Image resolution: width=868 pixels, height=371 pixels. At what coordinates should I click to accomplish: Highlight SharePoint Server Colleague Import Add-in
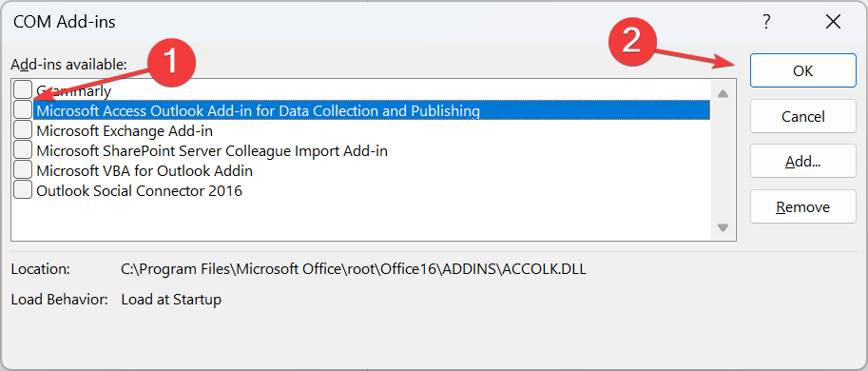click(212, 150)
